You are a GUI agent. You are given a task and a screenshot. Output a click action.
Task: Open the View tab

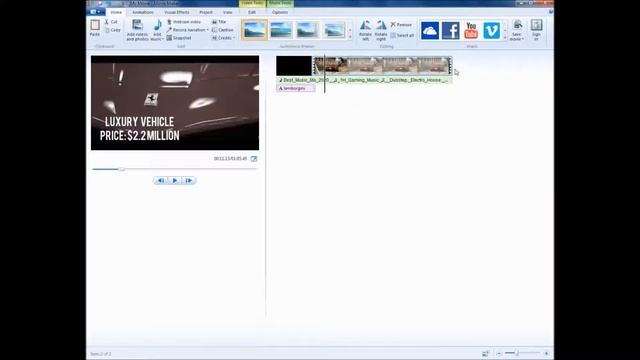(x=227, y=13)
